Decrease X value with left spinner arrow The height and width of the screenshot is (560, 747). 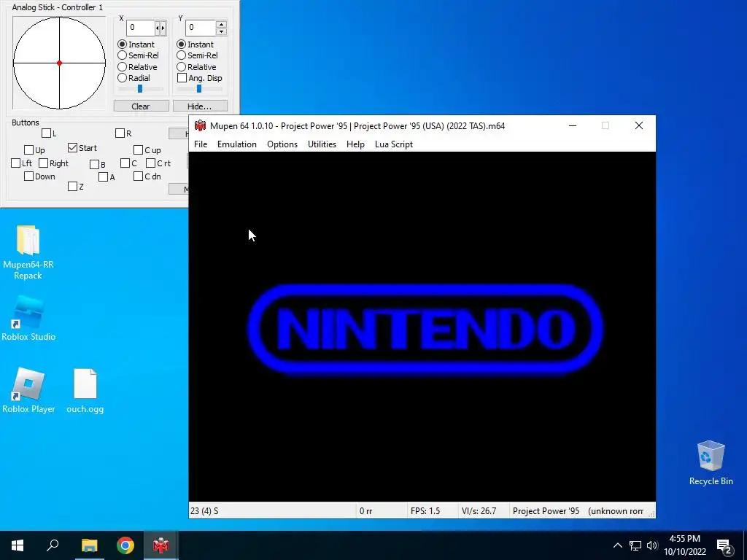158,28
